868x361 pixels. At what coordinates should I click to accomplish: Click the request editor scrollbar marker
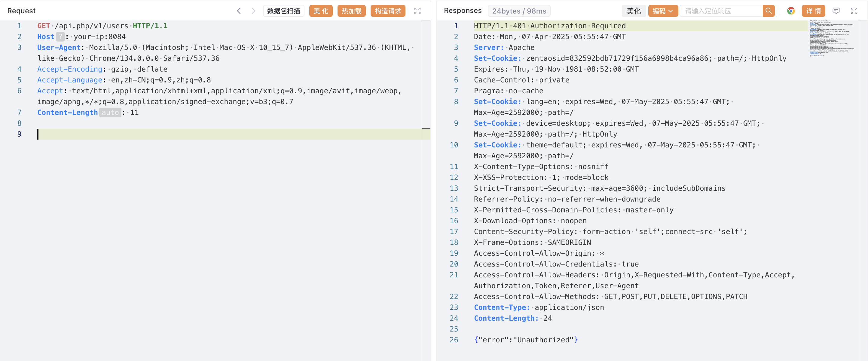click(x=426, y=128)
